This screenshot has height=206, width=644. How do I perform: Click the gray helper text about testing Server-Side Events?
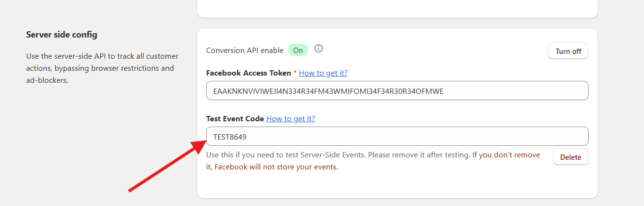tap(337, 155)
